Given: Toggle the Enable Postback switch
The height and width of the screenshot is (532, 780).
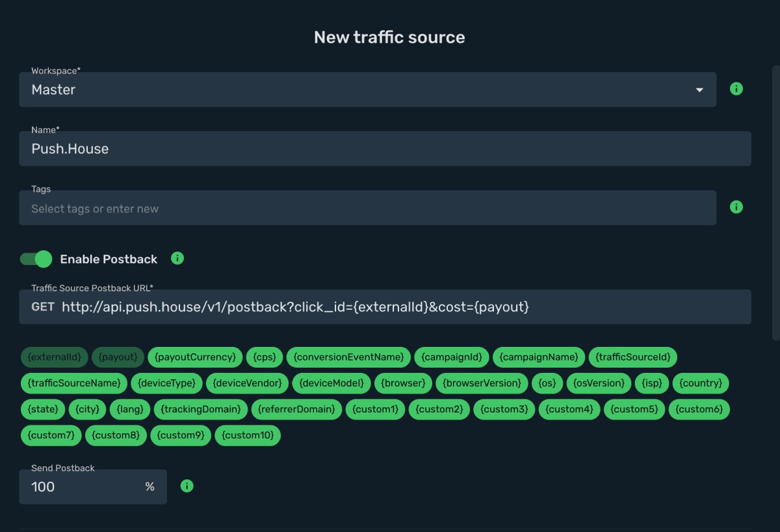Looking at the screenshot, I should coord(36,259).
